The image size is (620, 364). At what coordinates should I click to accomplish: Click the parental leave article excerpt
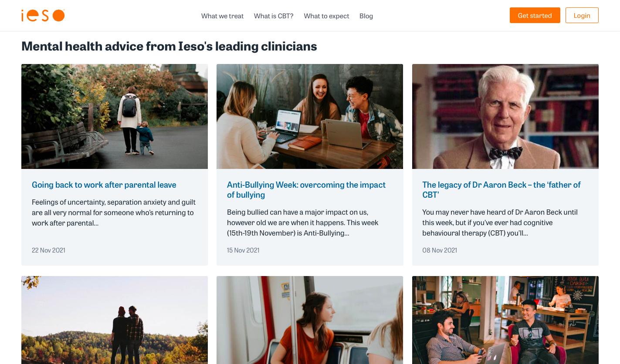click(114, 212)
